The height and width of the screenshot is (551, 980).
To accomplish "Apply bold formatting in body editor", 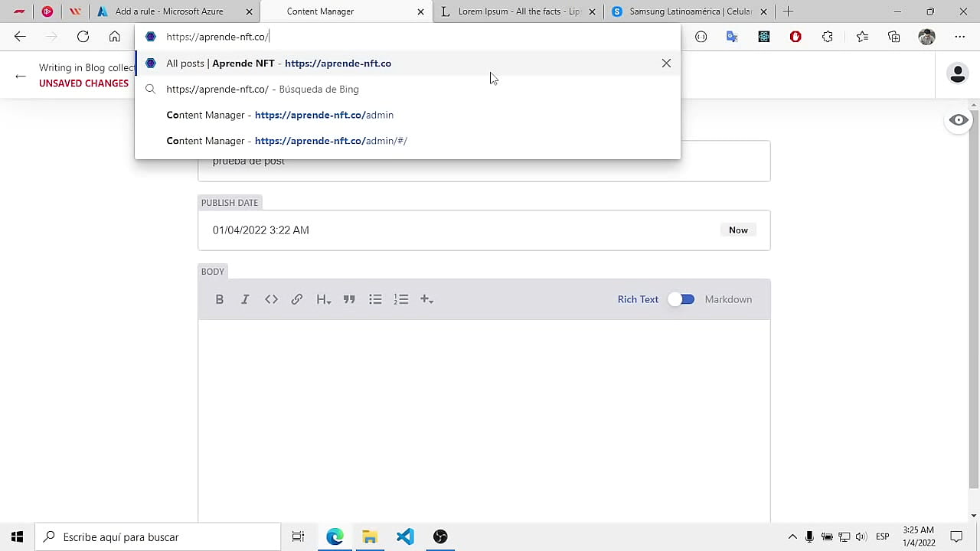I will pos(220,299).
